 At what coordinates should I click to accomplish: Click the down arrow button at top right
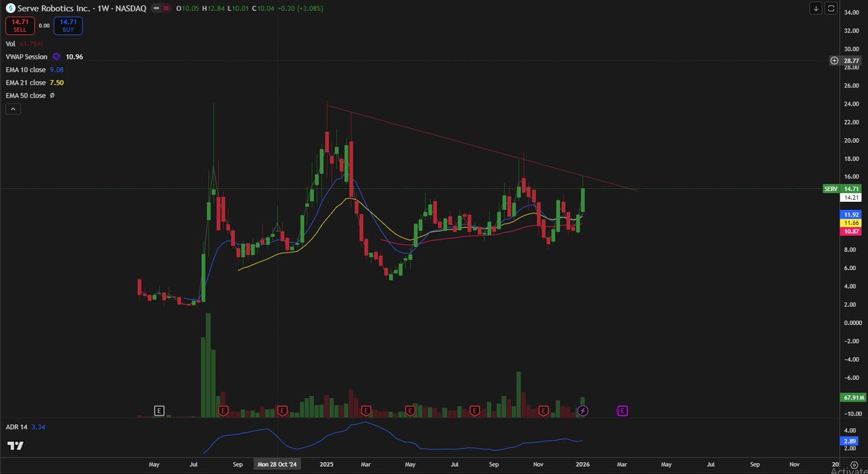[816, 8]
